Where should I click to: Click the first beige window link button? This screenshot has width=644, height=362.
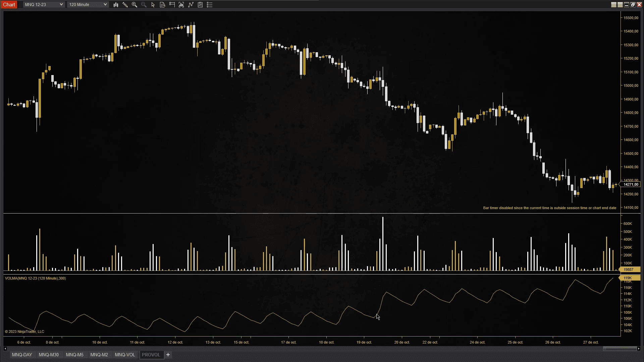coord(613,5)
